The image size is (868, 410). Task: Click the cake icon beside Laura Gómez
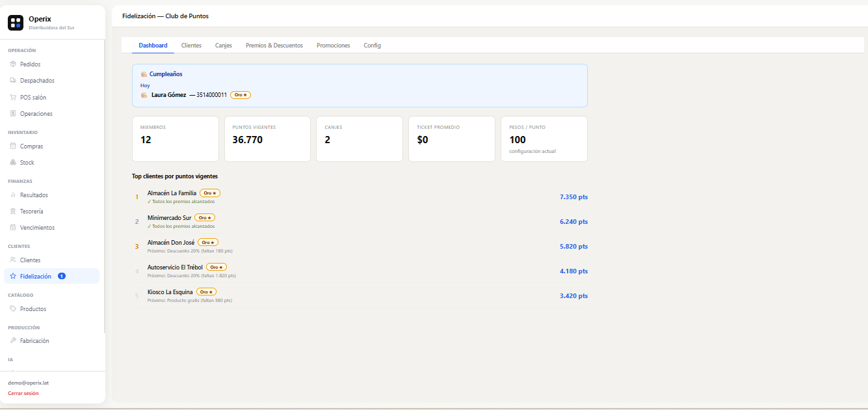[144, 95]
